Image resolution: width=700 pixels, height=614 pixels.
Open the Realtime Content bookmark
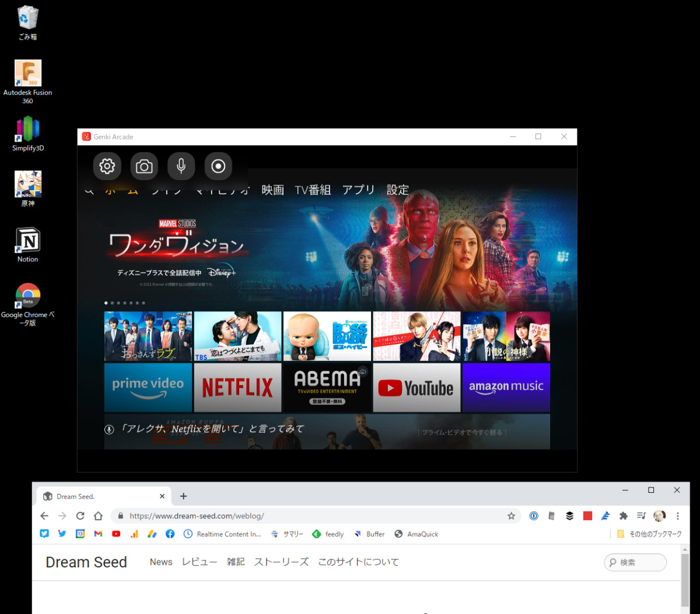(x=222, y=534)
